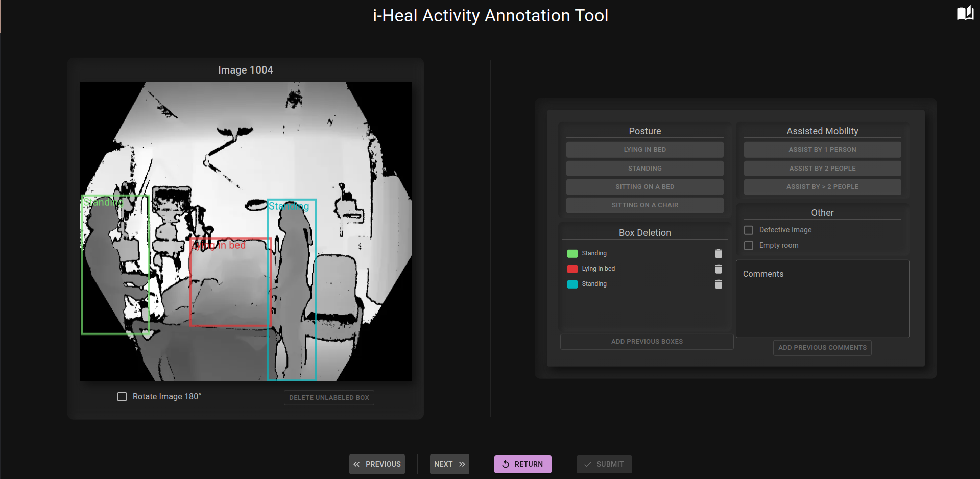
Task: Delete the green Standing box via trash icon
Action: point(718,254)
